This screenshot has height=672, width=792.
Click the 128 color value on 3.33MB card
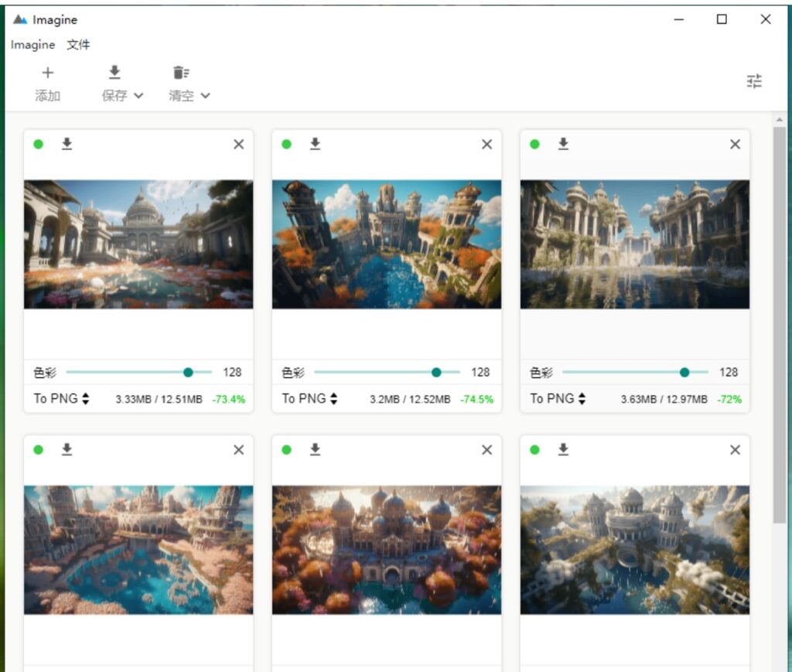click(x=232, y=372)
